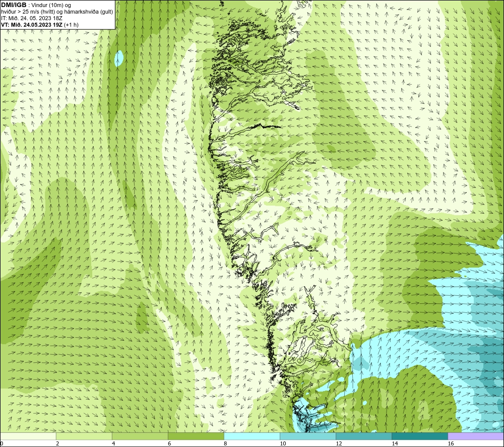Select the teal 12–14 scale swatch
The height and width of the screenshot is (447, 504).
click(x=363, y=436)
